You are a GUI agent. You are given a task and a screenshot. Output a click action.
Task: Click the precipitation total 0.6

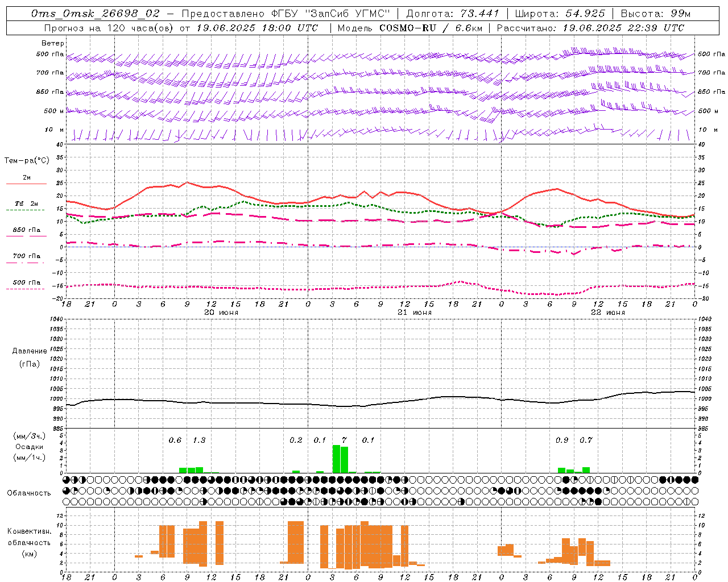pos(175,440)
